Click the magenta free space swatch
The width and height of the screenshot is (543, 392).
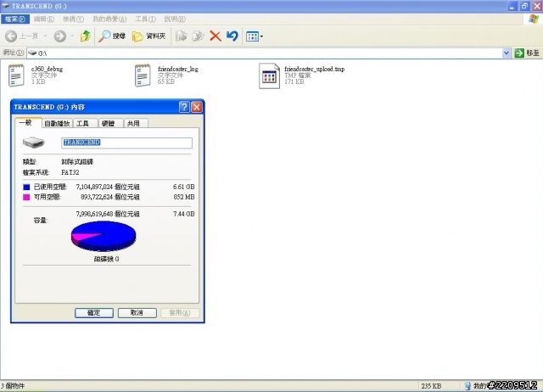point(26,197)
